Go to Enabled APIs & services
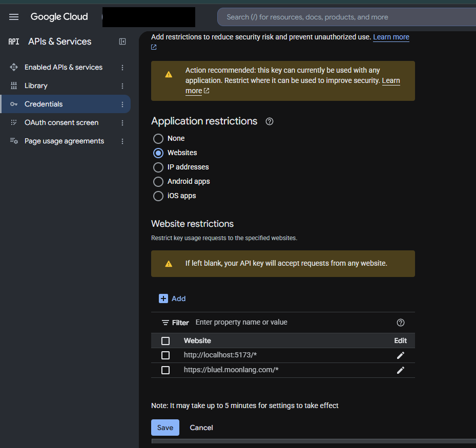The height and width of the screenshot is (448, 476). [64, 68]
